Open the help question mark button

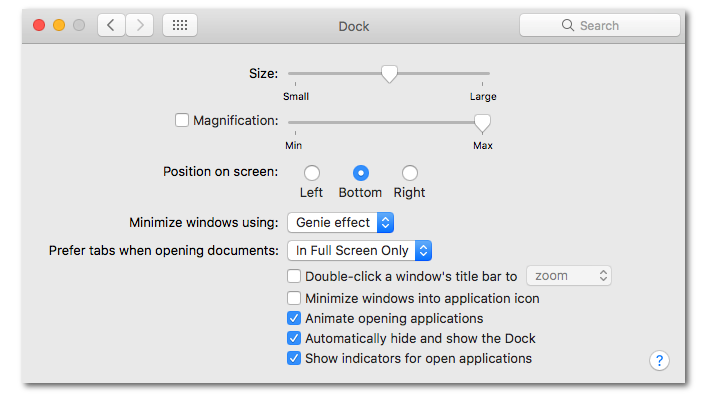pos(658,361)
